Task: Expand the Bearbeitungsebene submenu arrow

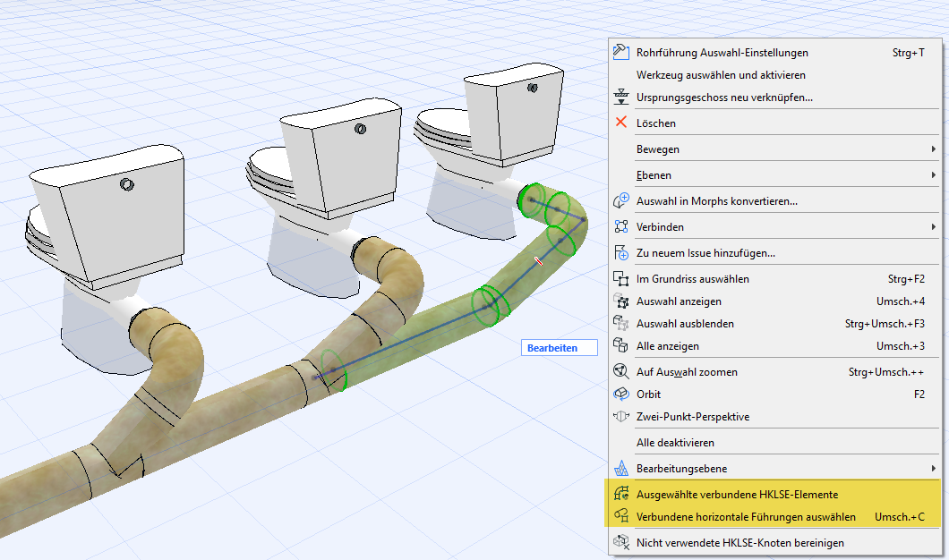Action: point(934,468)
